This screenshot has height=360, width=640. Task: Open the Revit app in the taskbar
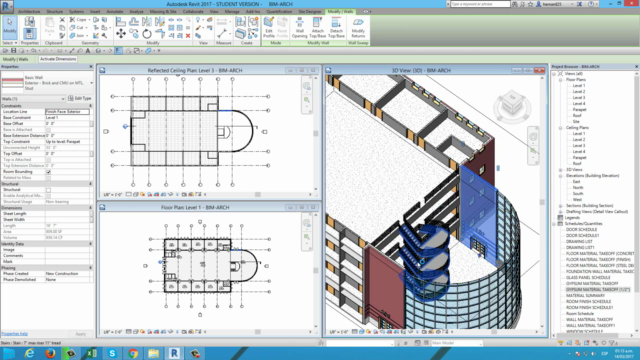(x=174, y=353)
